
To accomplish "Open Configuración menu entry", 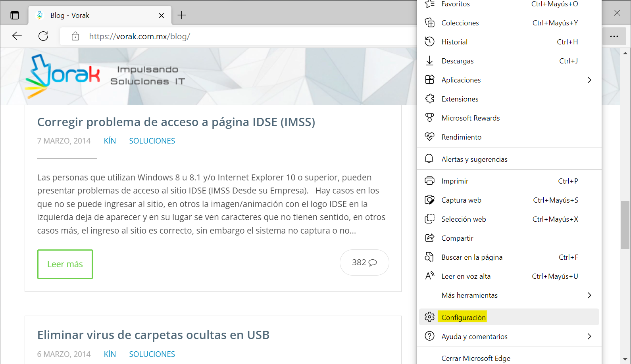I will (509, 317).
